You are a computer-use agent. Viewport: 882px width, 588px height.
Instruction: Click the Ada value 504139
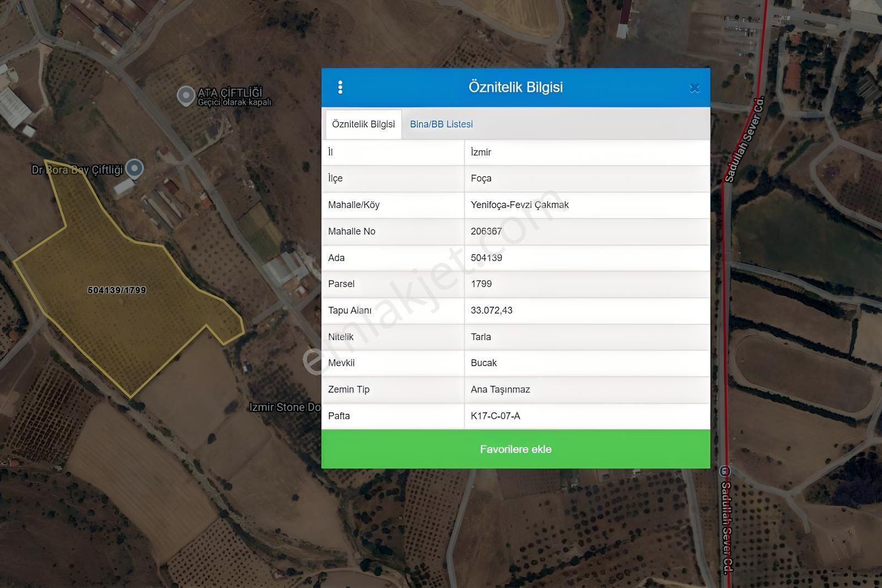[587, 258]
